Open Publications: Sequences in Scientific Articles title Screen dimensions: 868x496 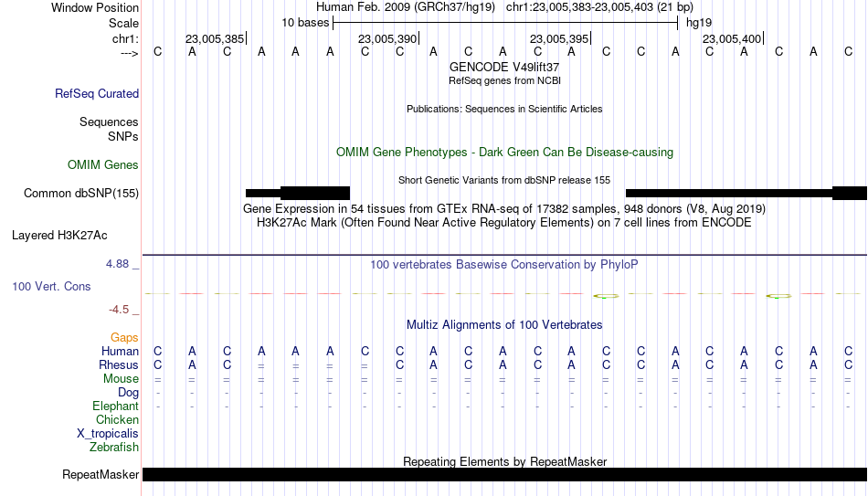tap(504, 109)
